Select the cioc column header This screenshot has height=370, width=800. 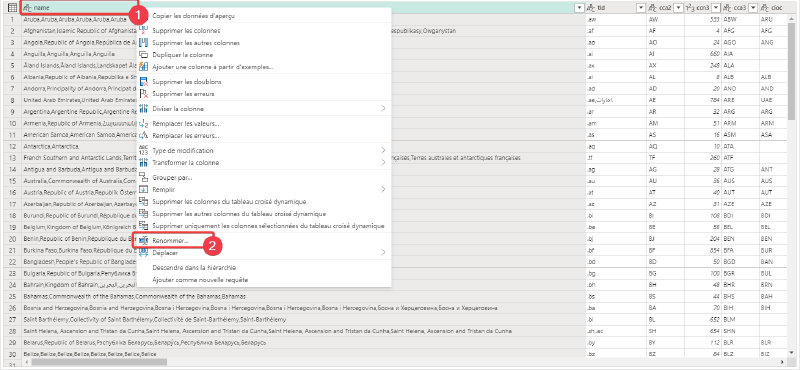click(x=773, y=8)
